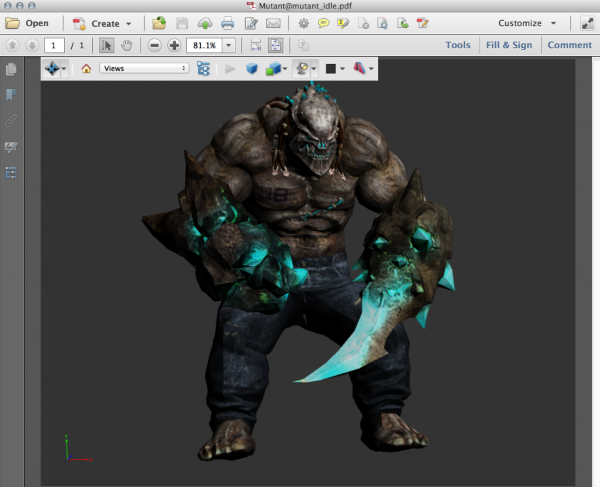Zoom out with minus button
Image resolution: width=600 pixels, height=487 pixels.
[154, 46]
